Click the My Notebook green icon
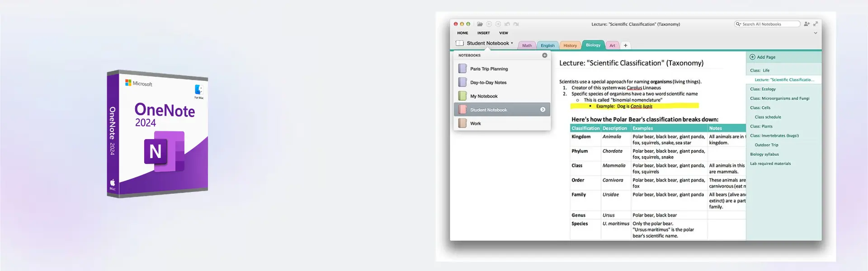Image resolution: width=868 pixels, height=271 pixels. click(462, 96)
